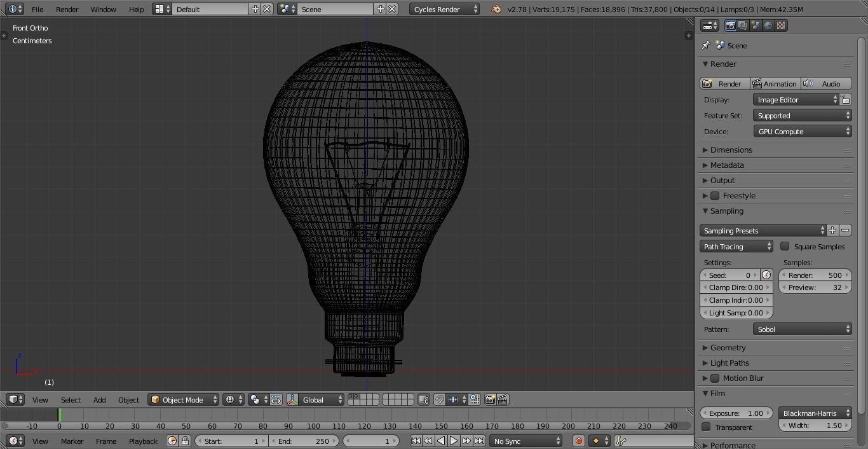This screenshot has height=449, width=868.
Task: Select the Scene properties tab icon
Action: click(x=756, y=25)
